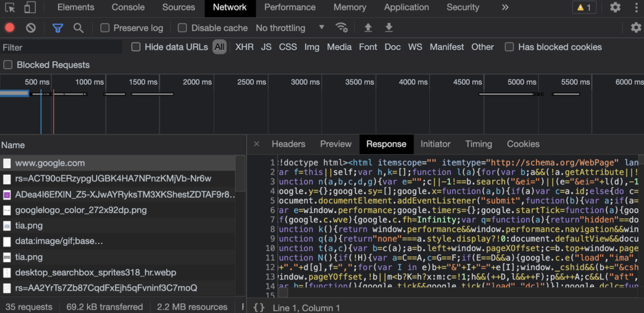The image size is (644, 313).
Task: Click the icon of desktop_searchbox_sprites318_hr.webp
Action: (7, 273)
